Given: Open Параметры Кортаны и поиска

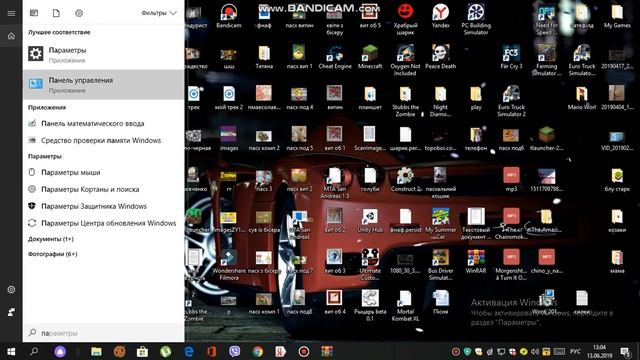Looking at the screenshot, I should 103,189.
